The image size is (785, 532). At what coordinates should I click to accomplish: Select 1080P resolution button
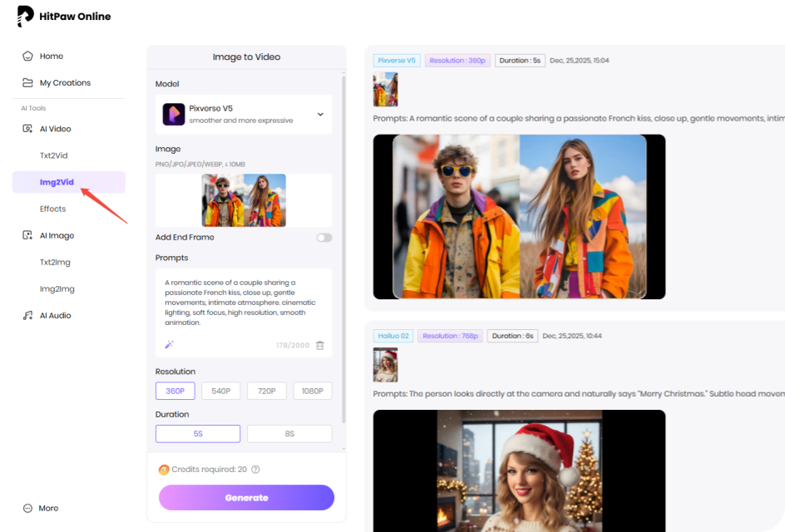pos(313,391)
